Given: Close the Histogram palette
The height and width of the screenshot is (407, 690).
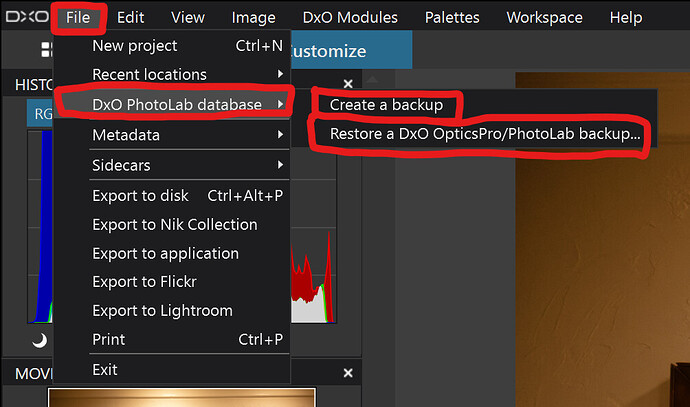Looking at the screenshot, I should point(348,85).
